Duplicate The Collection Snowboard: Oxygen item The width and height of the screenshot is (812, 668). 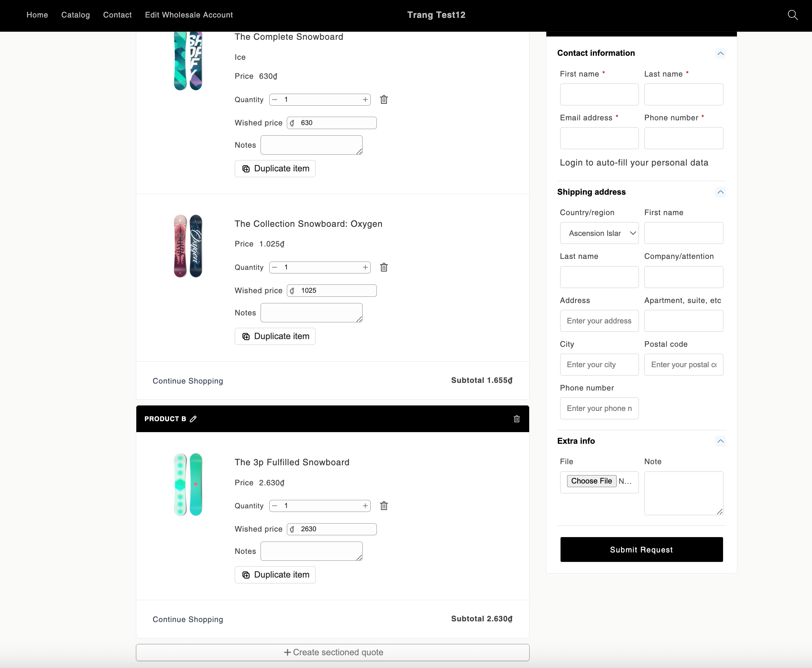pos(275,336)
